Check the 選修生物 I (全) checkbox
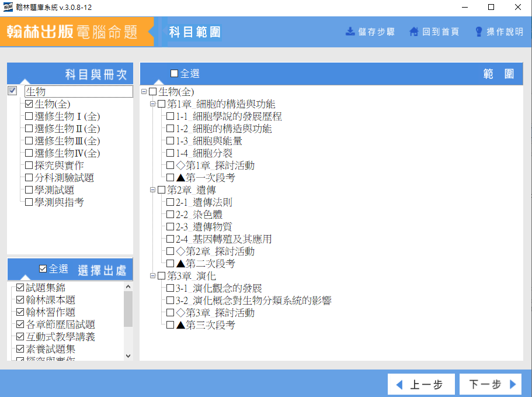The image size is (532, 397). point(29,116)
